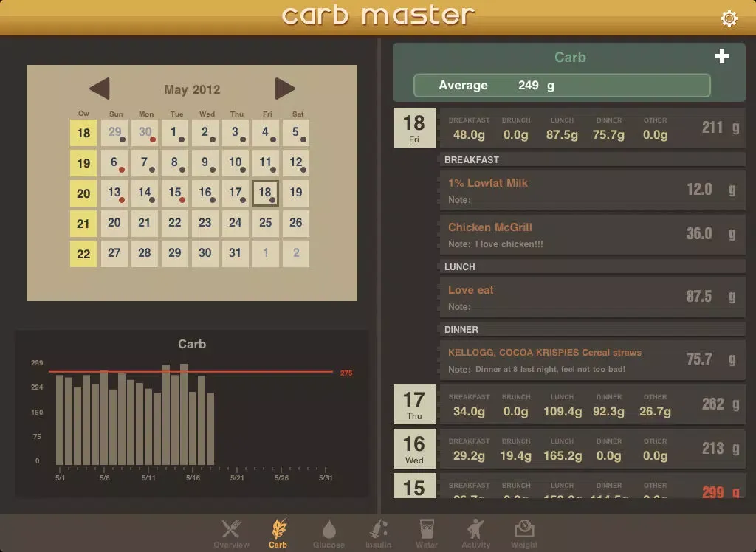The height and width of the screenshot is (552, 756).
Task: Click the Carb chart title
Action: [192, 344]
